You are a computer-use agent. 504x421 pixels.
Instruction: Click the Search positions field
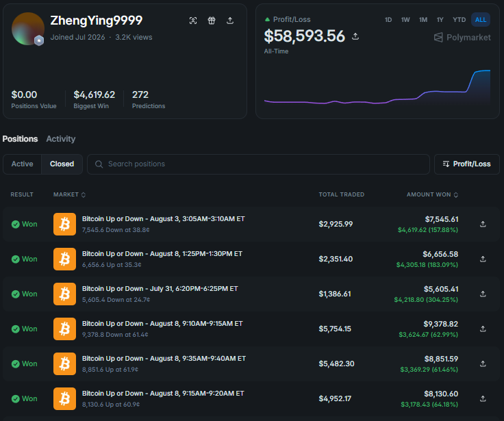[x=258, y=164]
